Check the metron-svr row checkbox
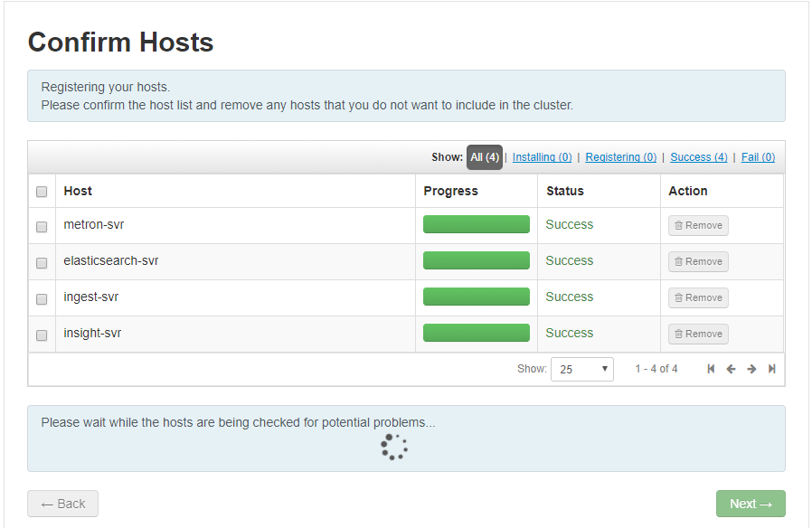812x528 pixels. pyautogui.click(x=42, y=227)
